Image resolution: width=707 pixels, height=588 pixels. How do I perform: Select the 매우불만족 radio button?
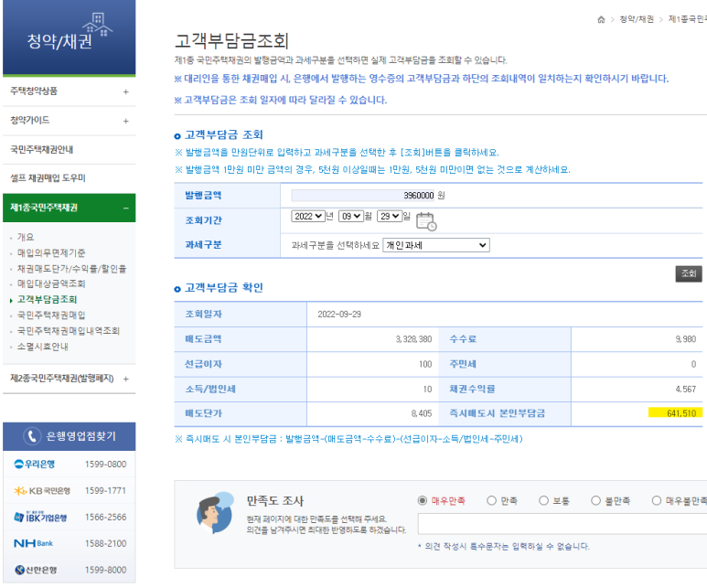(x=657, y=500)
